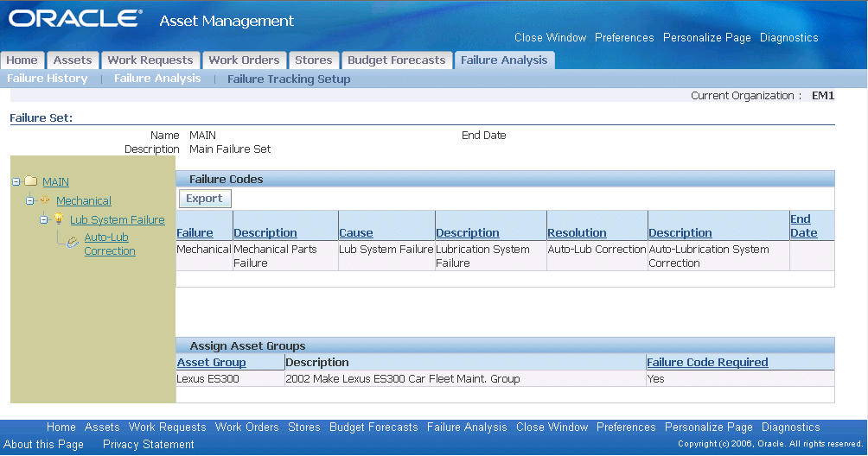Click the Mechanical failure node icon
Image resolution: width=868 pixels, height=456 pixels.
[45, 200]
